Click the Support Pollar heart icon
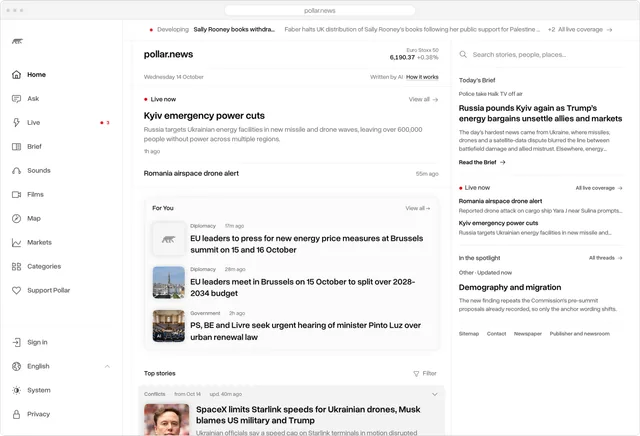Viewport: 640px width, 436px height. point(16,290)
